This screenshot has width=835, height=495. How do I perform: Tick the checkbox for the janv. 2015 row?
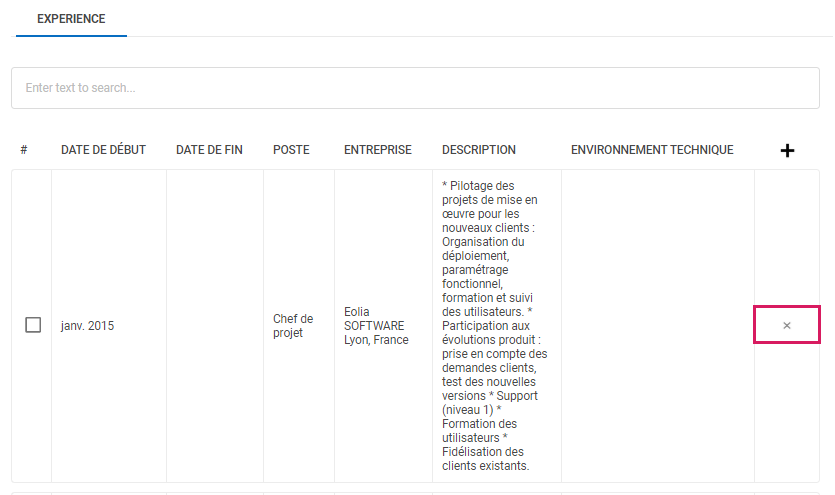coord(33,325)
